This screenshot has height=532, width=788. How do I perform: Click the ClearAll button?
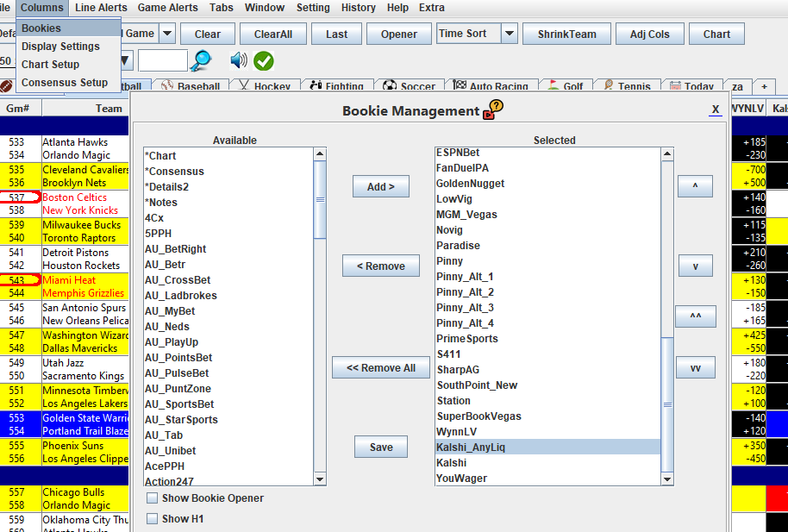tap(273, 34)
